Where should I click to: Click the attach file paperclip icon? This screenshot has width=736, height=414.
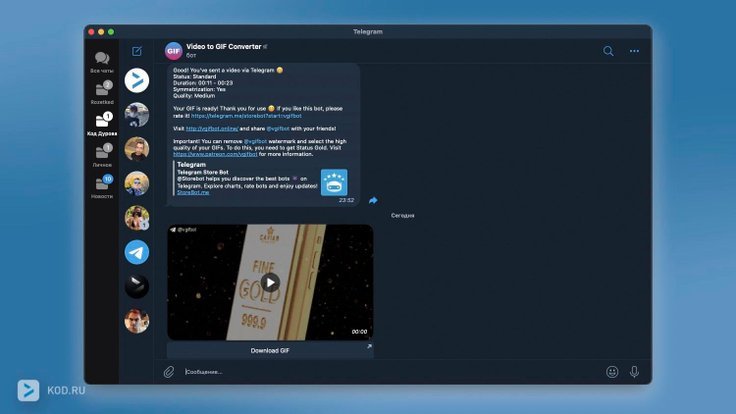pos(169,372)
